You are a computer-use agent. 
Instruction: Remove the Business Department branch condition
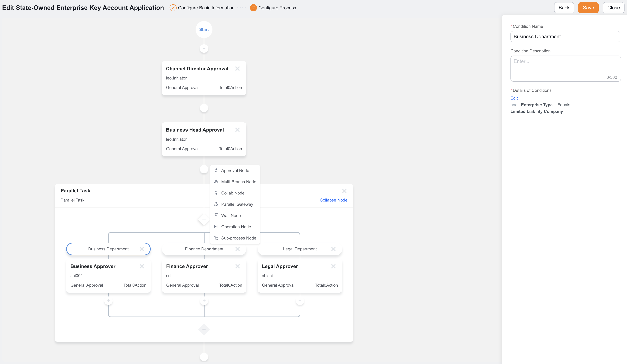[142, 249]
